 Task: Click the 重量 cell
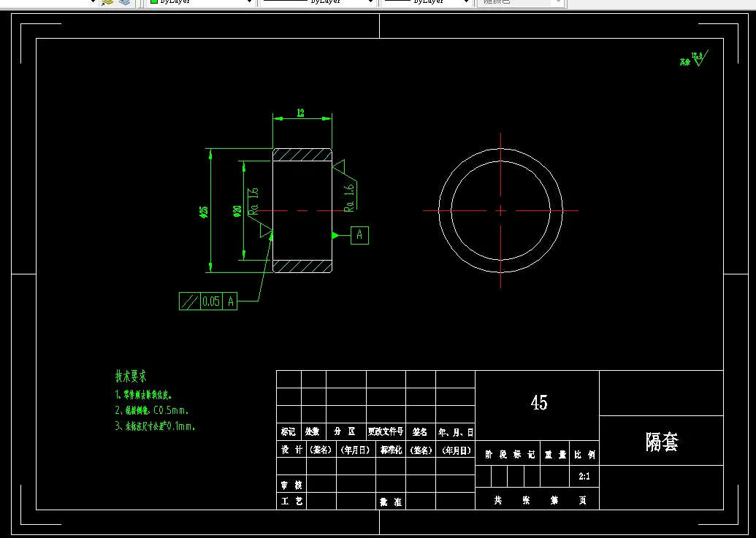(554, 454)
